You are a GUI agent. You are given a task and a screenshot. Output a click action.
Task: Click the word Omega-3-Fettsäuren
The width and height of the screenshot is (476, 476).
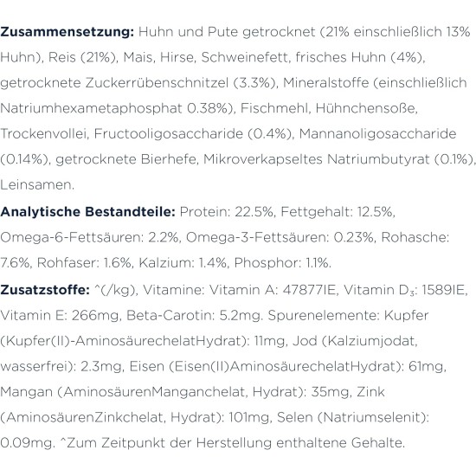(x=258, y=237)
